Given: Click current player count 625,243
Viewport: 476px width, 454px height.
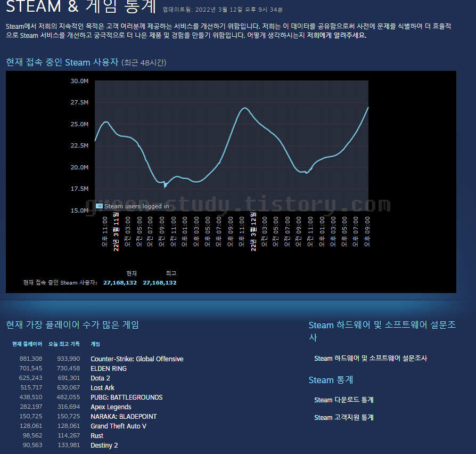Looking at the screenshot, I should click(x=31, y=378).
